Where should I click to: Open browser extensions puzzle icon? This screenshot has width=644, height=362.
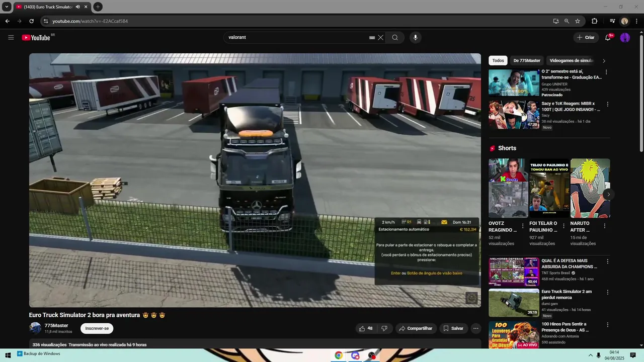(594, 21)
